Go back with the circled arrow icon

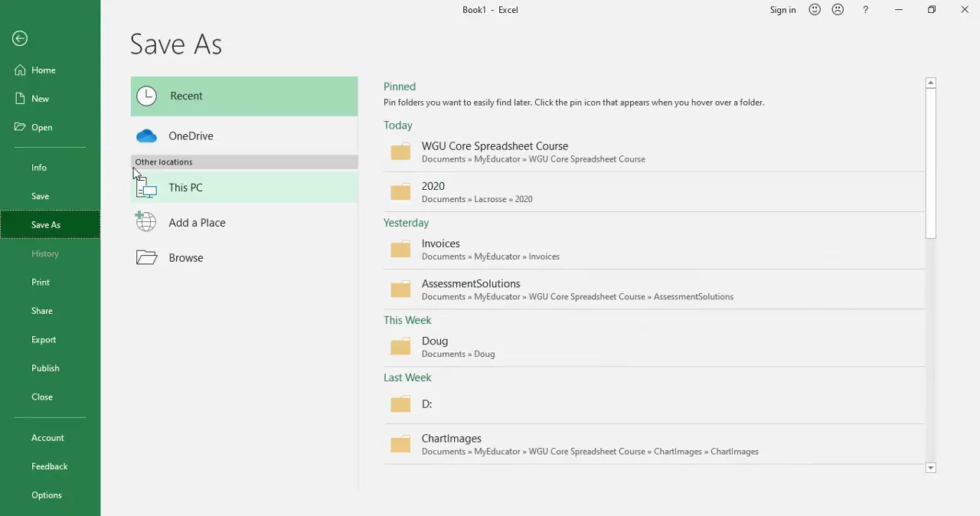(20, 38)
